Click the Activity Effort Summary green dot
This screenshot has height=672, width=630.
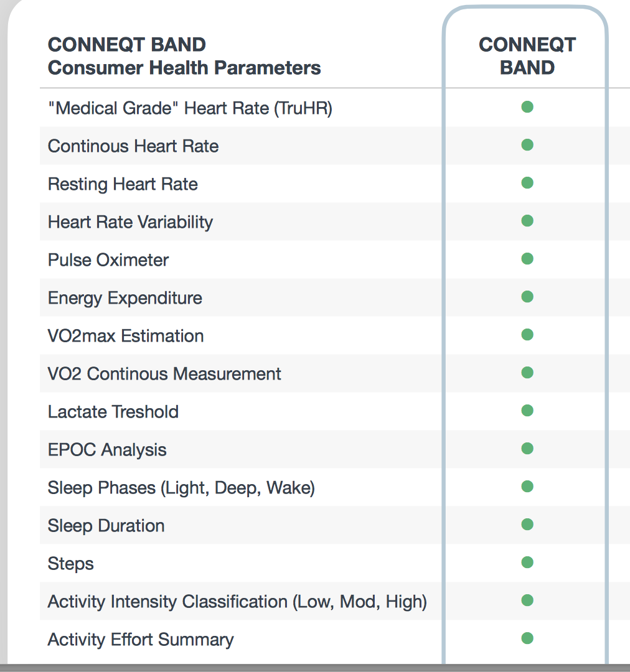point(527,638)
